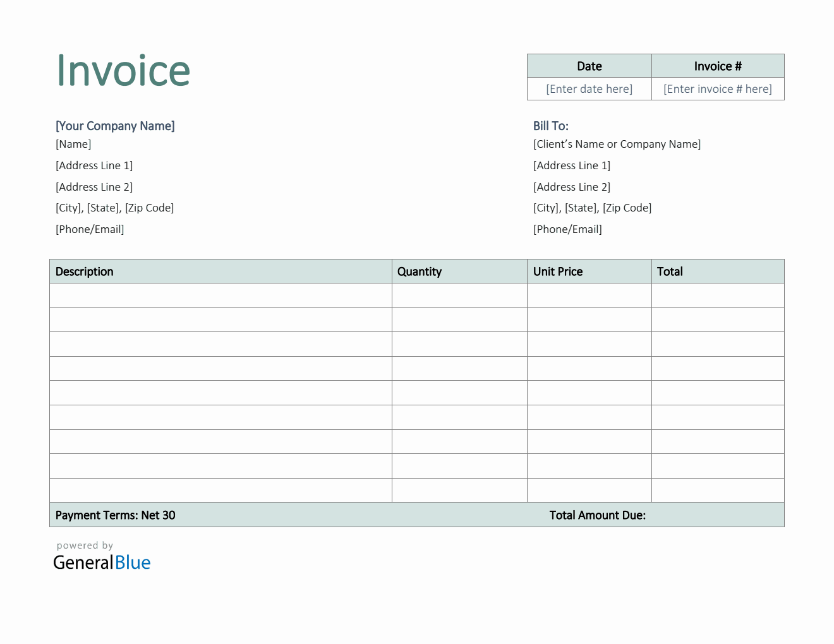
Task: Click the Unit Price column header
Action: point(557,271)
